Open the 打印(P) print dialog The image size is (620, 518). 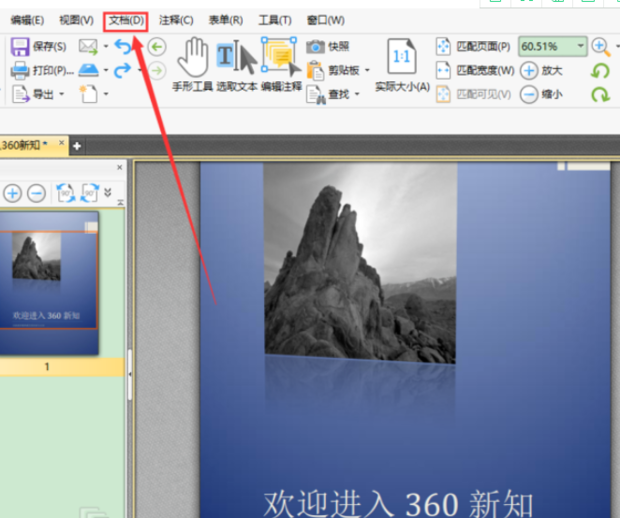(x=42, y=70)
